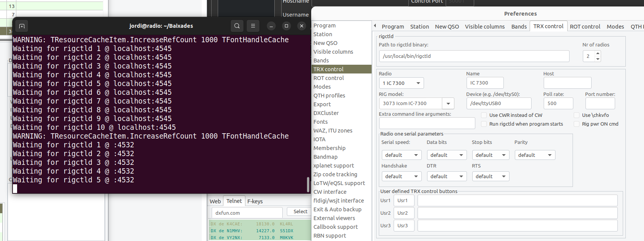Click Port number field
The height and width of the screenshot is (241, 644).
[x=600, y=103]
